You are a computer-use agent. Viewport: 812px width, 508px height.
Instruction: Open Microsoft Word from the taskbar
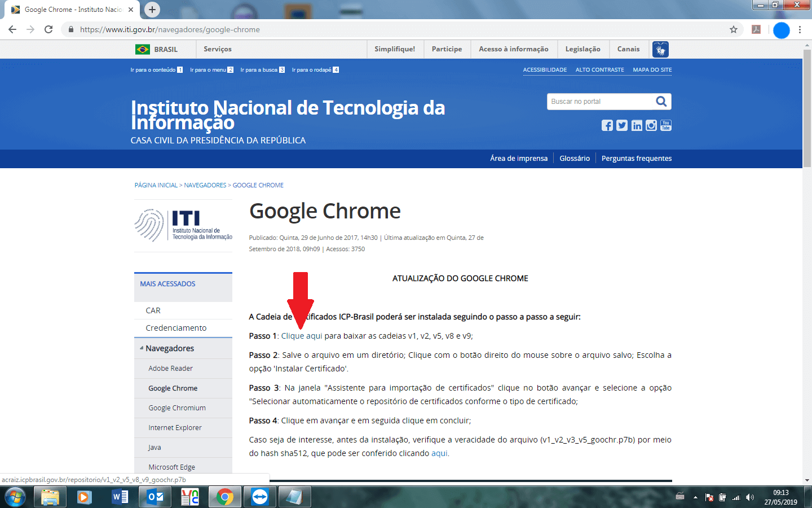(x=120, y=497)
